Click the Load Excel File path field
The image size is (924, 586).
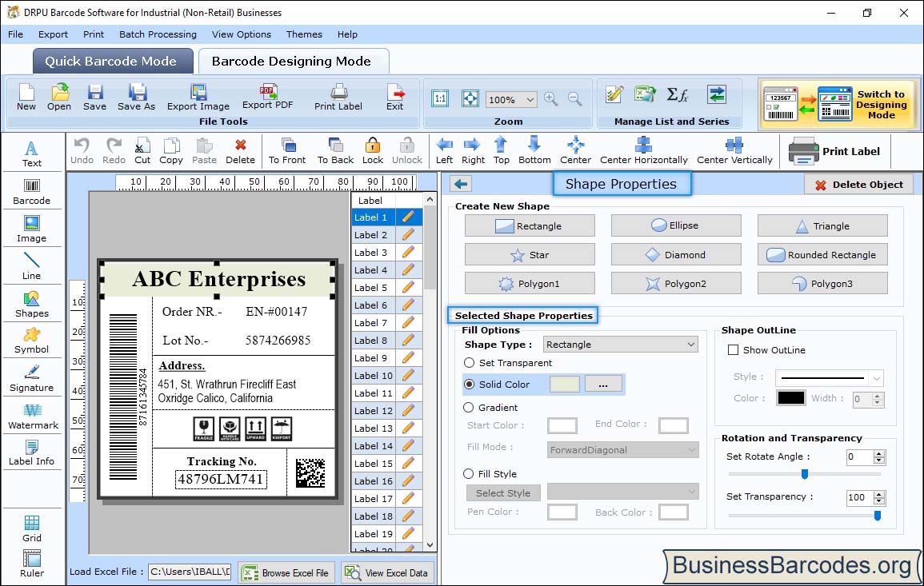pyautogui.click(x=189, y=572)
